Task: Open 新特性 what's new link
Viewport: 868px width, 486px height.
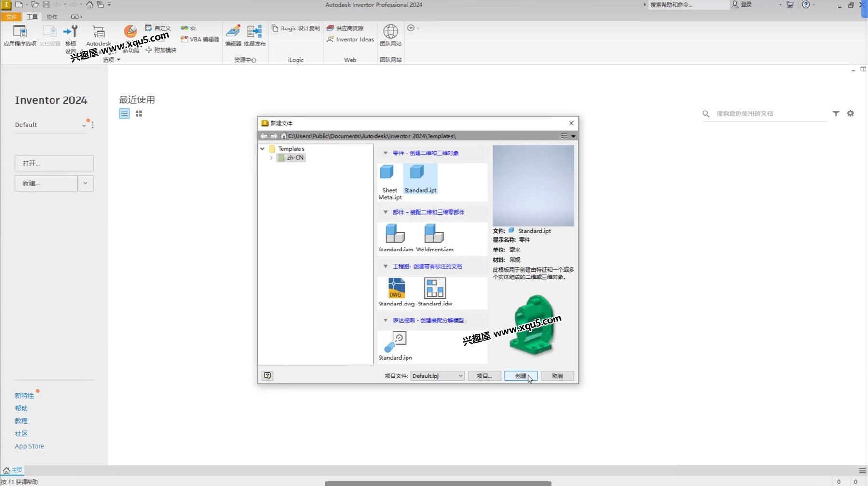Action: coord(25,396)
